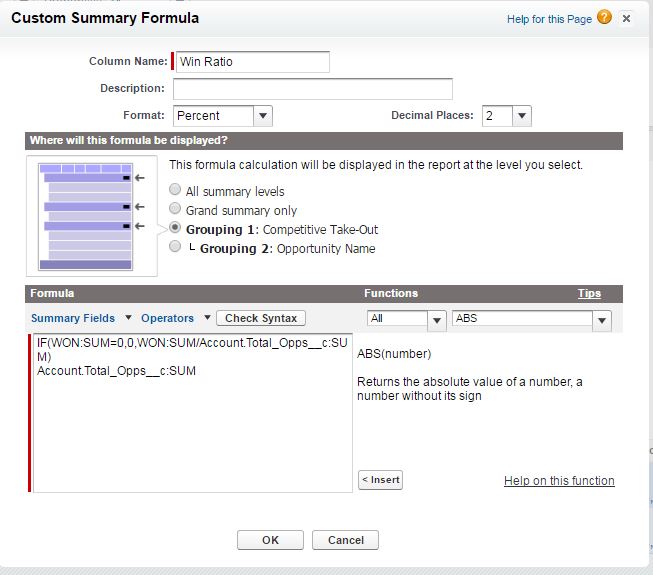Viewport: 653px width, 575px height.
Task: Open the Decimal Places dropdown
Action: [x=506, y=116]
